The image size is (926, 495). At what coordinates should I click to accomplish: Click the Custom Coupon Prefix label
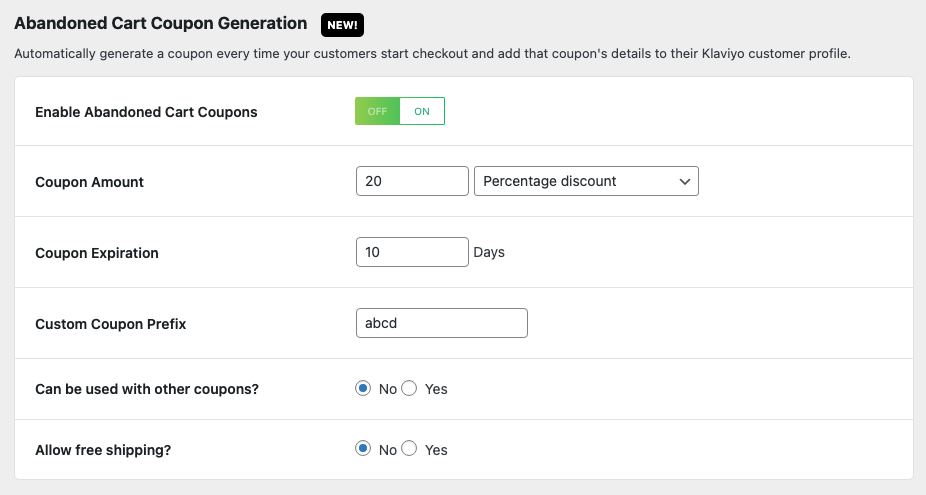(x=111, y=324)
